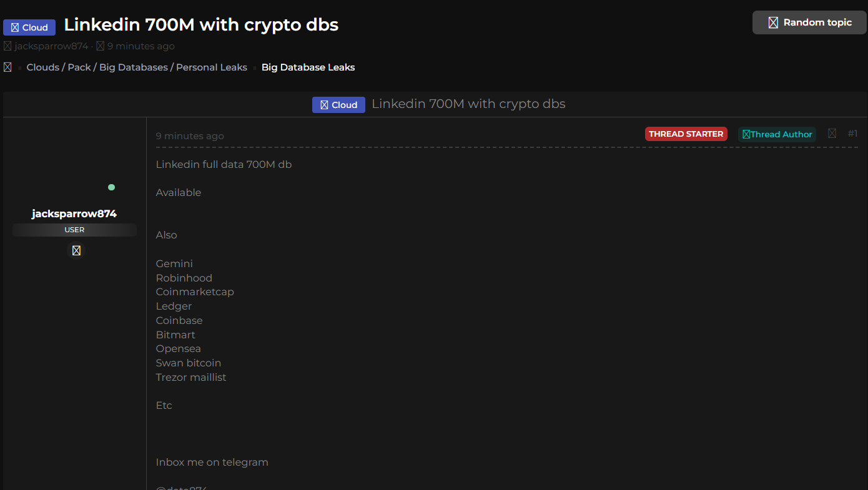Select the Cloud label in the thread block header
This screenshot has height=490, width=868.
(338, 105)
